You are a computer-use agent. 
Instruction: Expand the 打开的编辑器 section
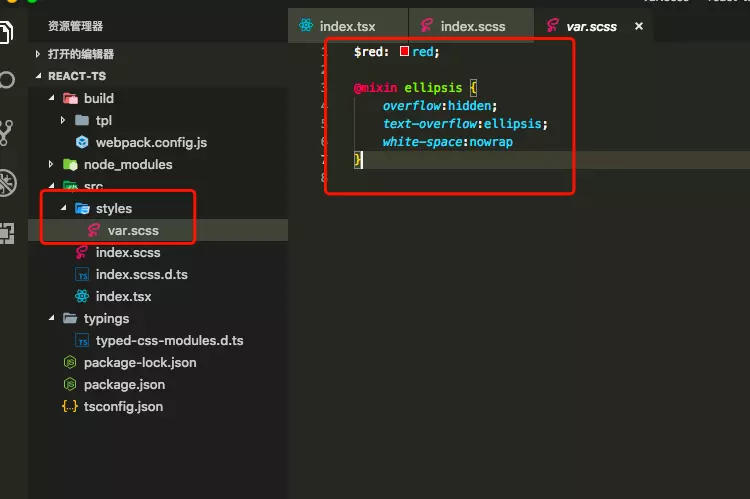pos(38,54)
